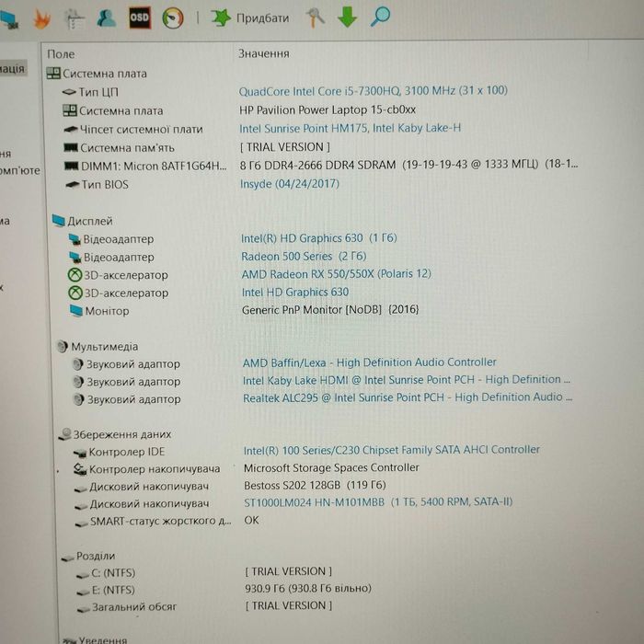Click the 8 Гб DDR4-2666 memory value
This screenshot has width=644, height=644.
pos(408,165)
